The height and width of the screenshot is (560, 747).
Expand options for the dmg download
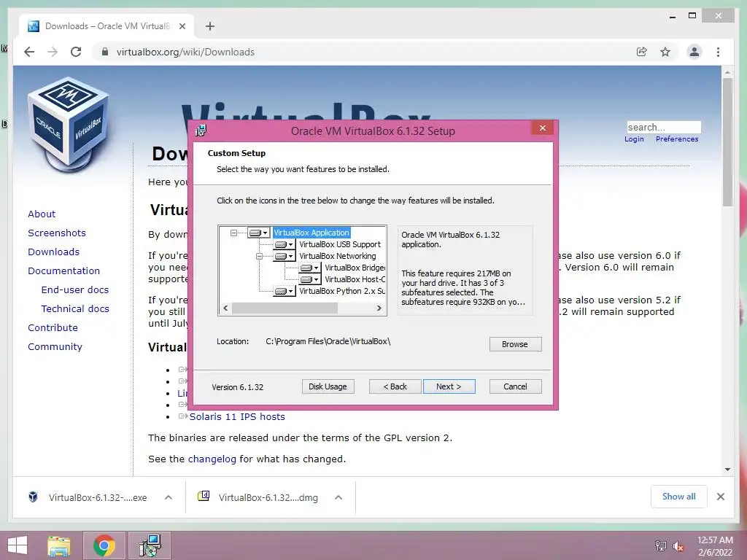pyautogui.click(x=338, y=497)
